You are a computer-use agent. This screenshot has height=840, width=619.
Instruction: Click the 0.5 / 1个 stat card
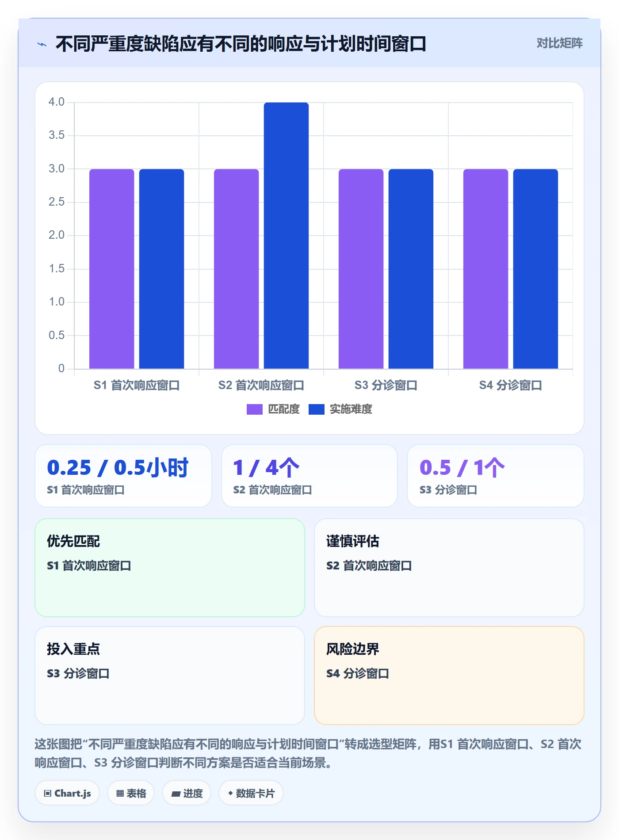click(x=496, y=476)
